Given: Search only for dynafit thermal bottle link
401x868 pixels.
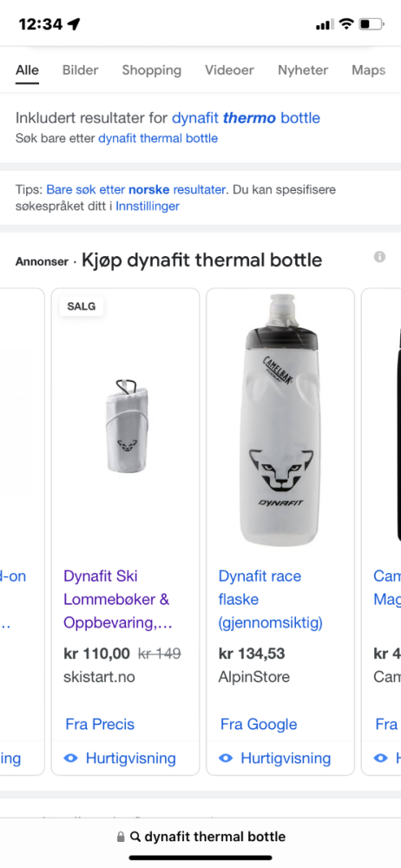Looking at the screenshot, I should point(158,138).
